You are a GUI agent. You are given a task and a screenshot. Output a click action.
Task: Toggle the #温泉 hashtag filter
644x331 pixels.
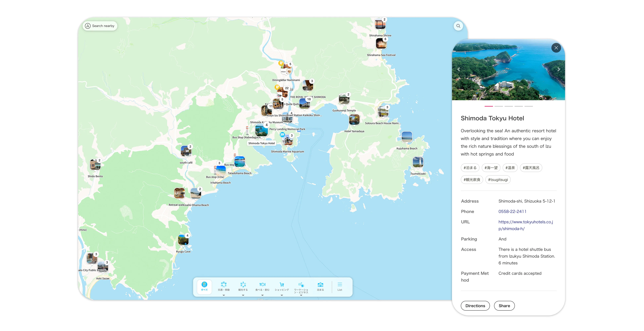tap(510, 168)
